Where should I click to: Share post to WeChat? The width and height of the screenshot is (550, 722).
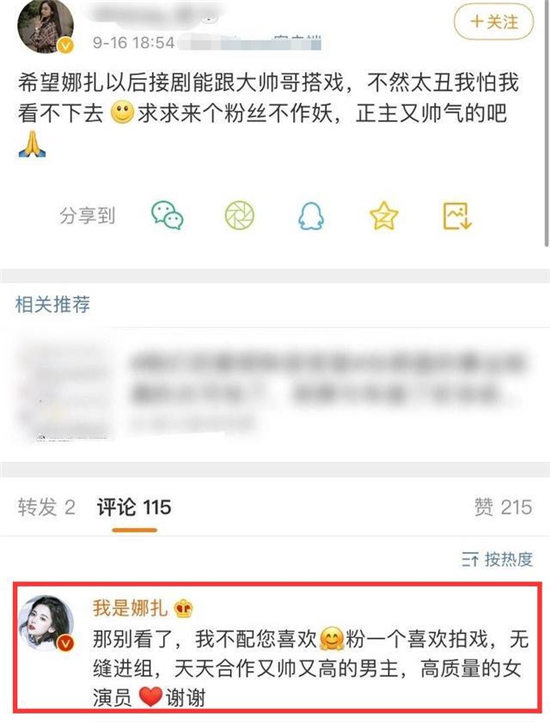168,215
